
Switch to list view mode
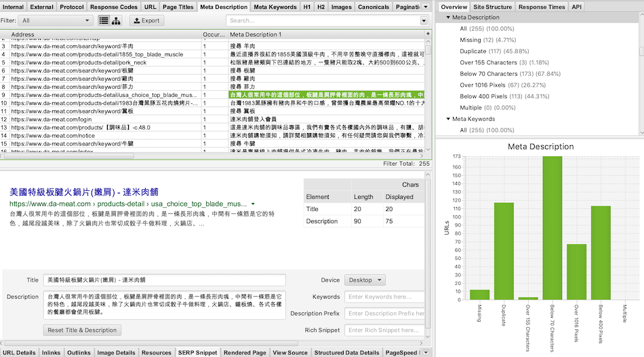pyautogui.click(x=103, y=20)
